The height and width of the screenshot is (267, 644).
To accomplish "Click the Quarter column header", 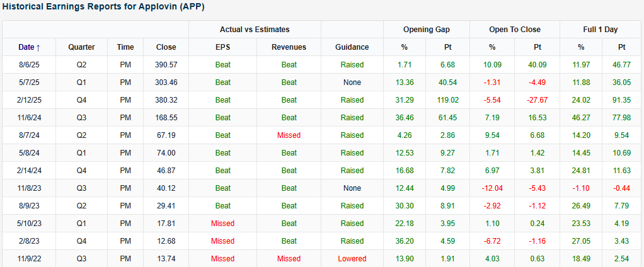I will pos(82,47).
